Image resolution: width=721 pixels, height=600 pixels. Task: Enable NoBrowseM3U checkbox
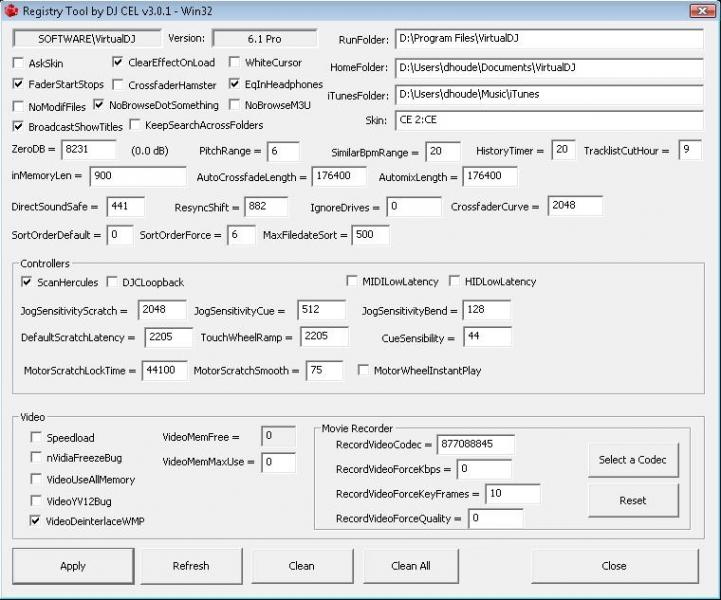235,105
